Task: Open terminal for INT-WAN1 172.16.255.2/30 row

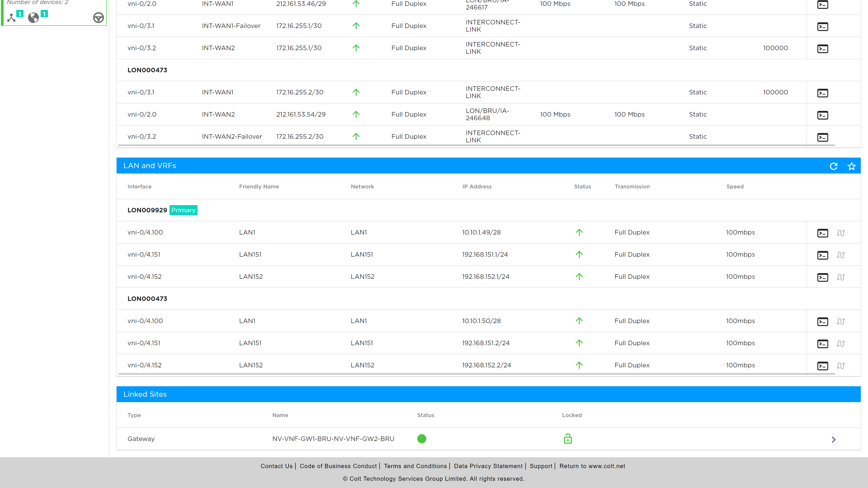Action: coord(823,93)
